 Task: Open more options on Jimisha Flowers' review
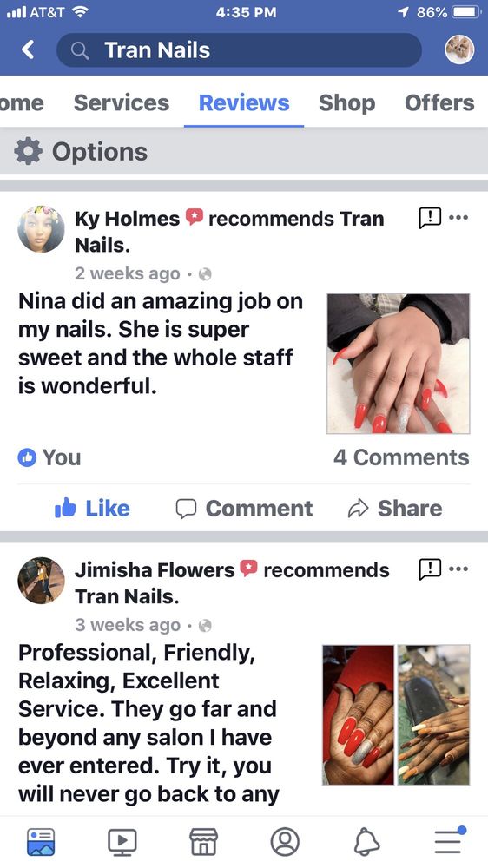point(458,568)
